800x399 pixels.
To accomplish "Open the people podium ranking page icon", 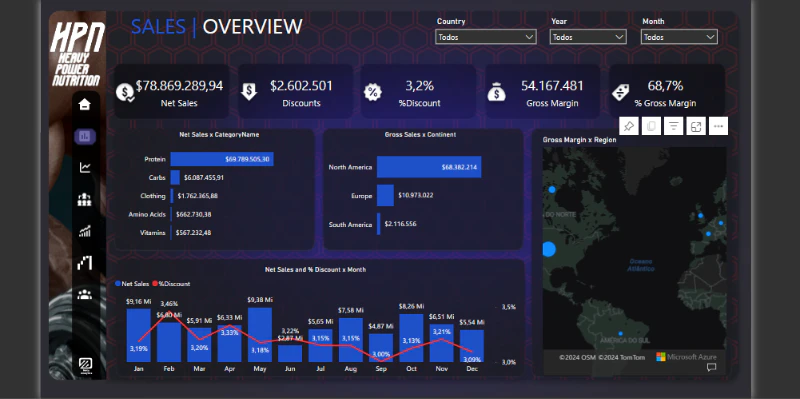I will [x=85, y=200].
